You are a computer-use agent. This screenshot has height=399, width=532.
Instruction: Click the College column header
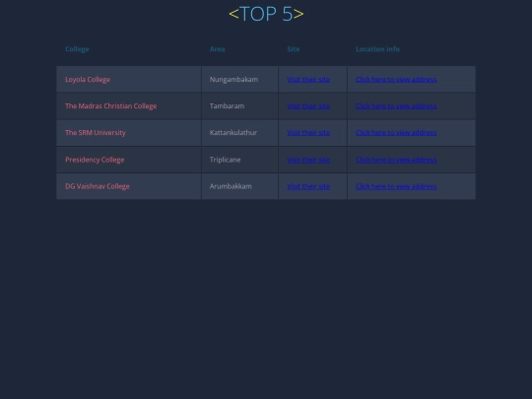(x=77, y=49)
